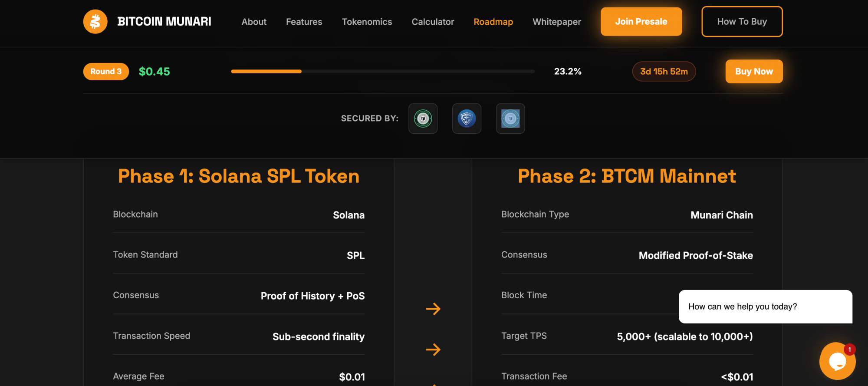Click the How To Buy button
868x386 pixels.
click(x=742, y=22)
